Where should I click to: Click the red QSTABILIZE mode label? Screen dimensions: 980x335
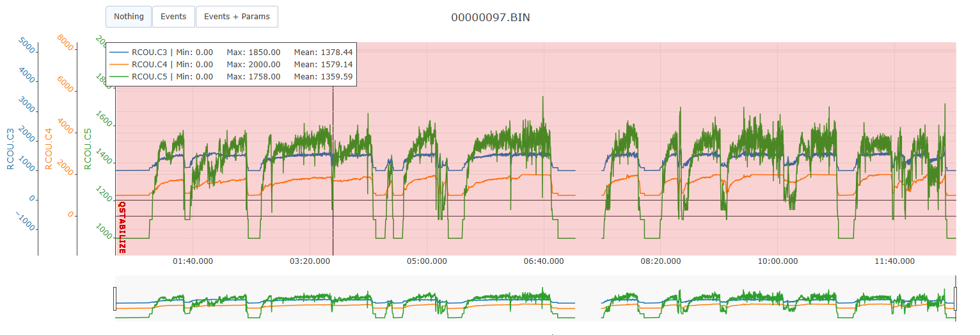122,227
